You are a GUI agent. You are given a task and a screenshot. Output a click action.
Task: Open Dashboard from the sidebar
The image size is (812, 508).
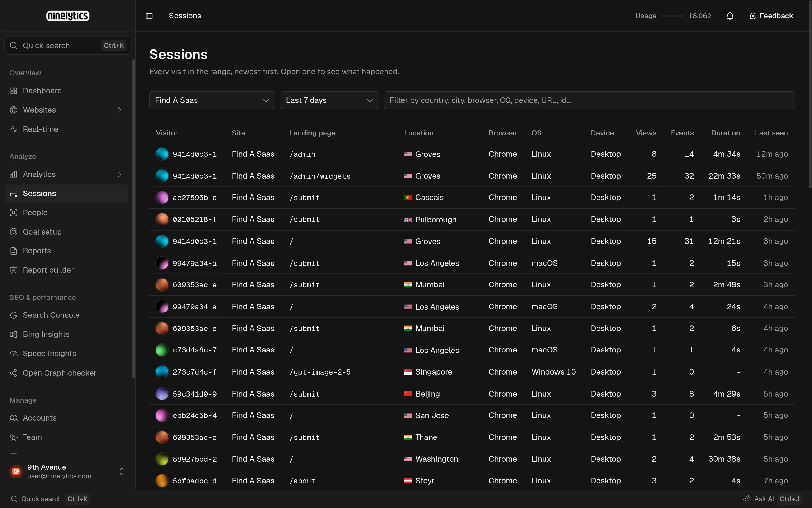pos(66,91)
